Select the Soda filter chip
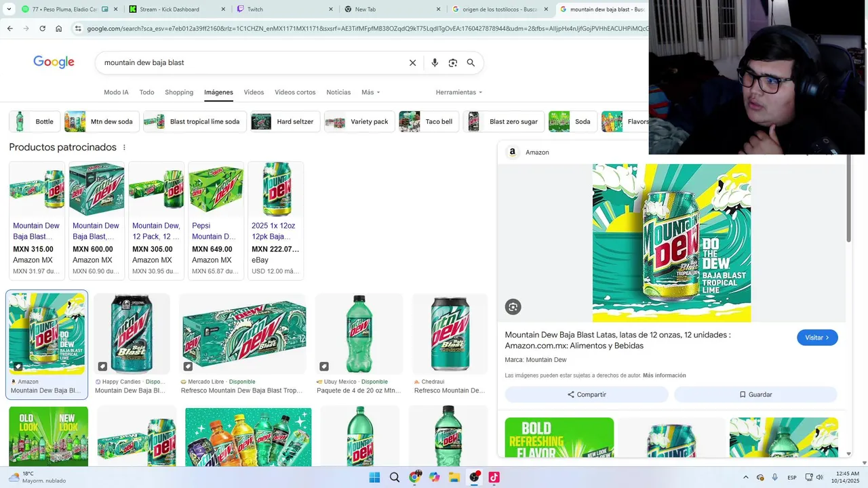Image resolution: width=868 pixels, height=488 pixels. click(572, 121)
